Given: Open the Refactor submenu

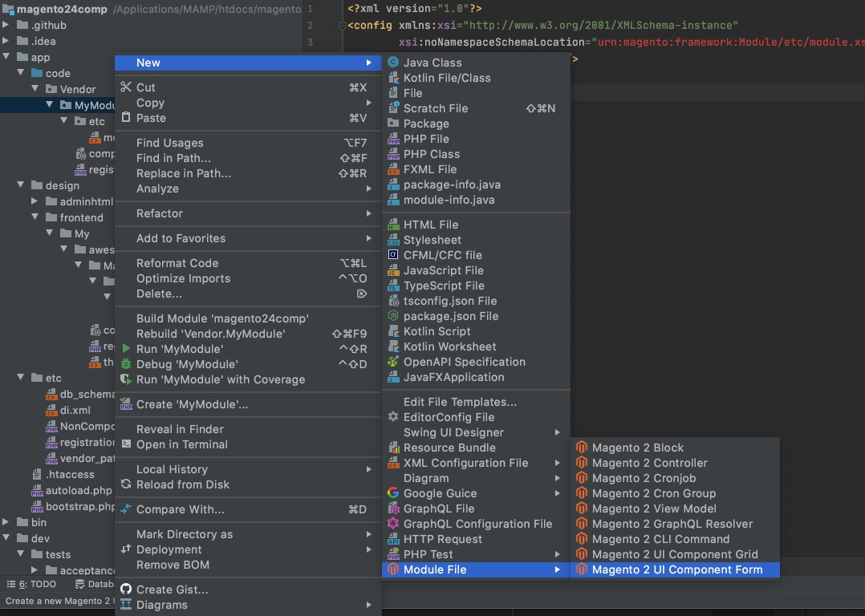Looking at the screenshot, I should [x=160, y=213].
